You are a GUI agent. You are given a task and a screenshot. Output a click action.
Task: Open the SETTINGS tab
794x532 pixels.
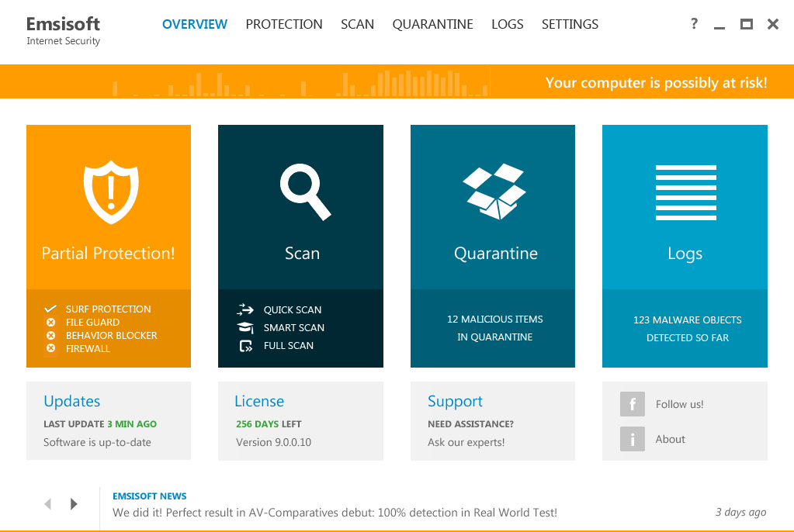570,24
